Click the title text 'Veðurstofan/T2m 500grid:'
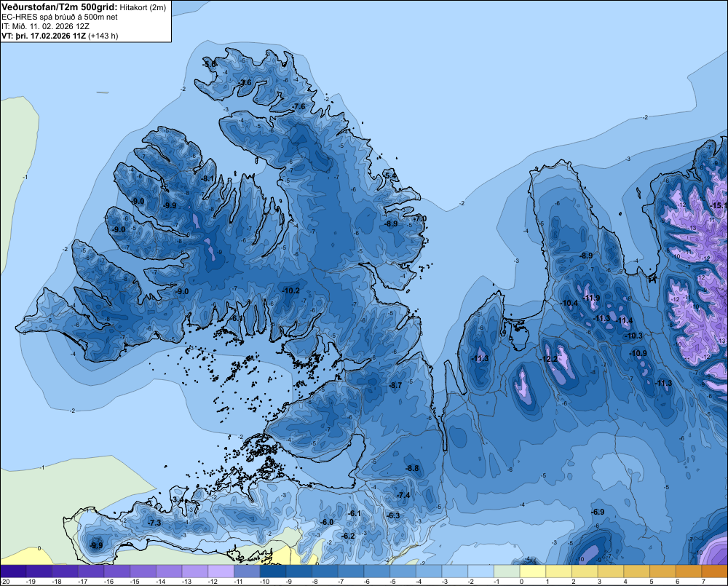Screen dimensions: 728x586 (60, 7)
